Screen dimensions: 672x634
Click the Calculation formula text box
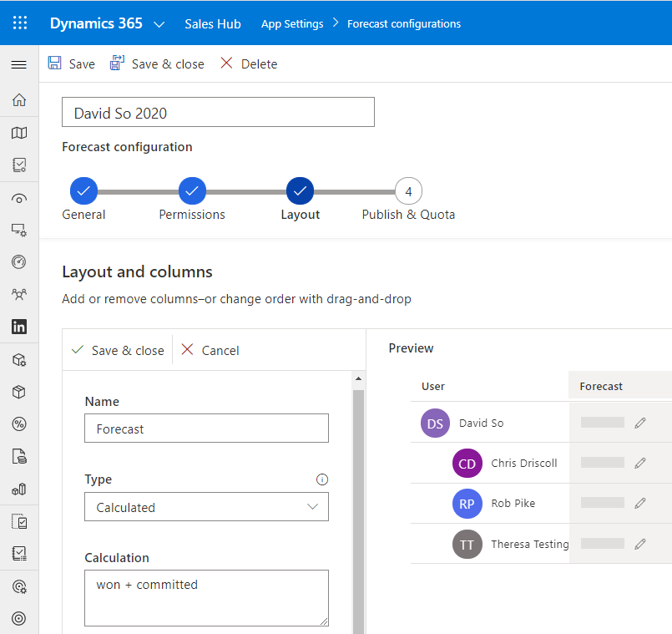[206, 597]
